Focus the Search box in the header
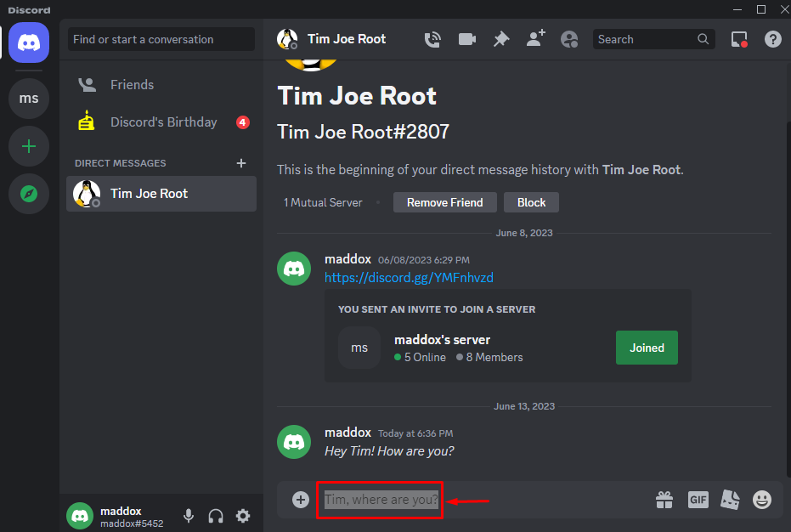791x532 pixels. [654, 39]
